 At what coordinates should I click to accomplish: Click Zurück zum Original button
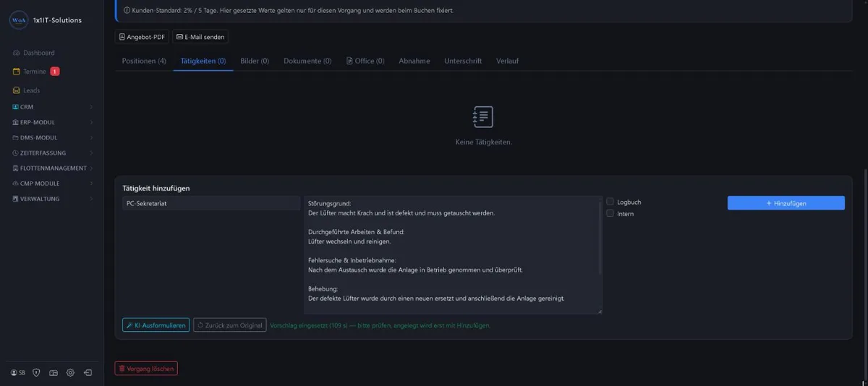(x=230, y=325)
